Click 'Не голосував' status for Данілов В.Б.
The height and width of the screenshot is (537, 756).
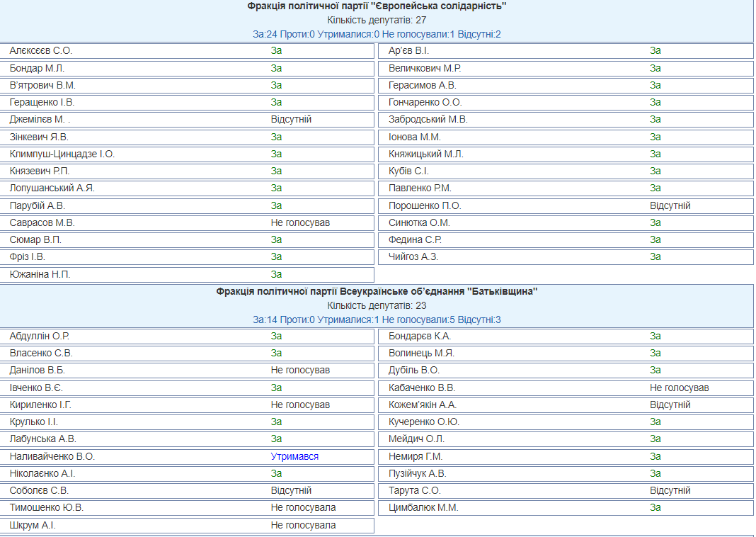tap(300, 371)
